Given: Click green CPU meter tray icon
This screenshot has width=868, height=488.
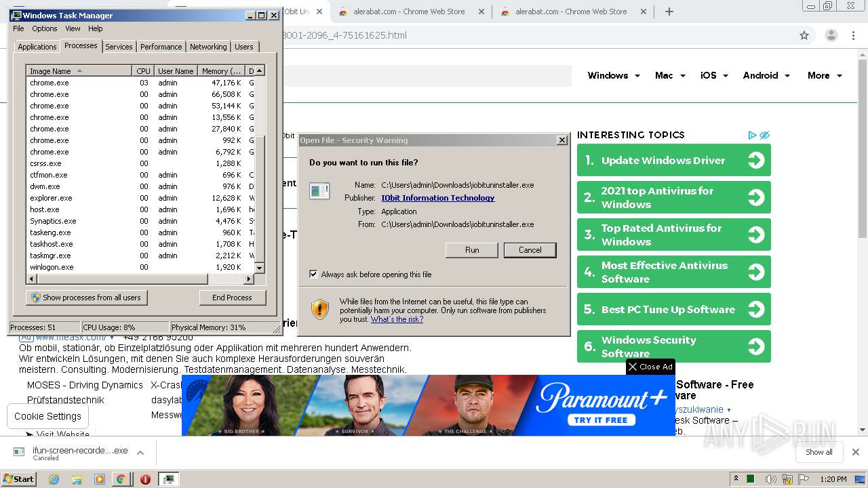Looking at the screenshot, I should (751, 479).
